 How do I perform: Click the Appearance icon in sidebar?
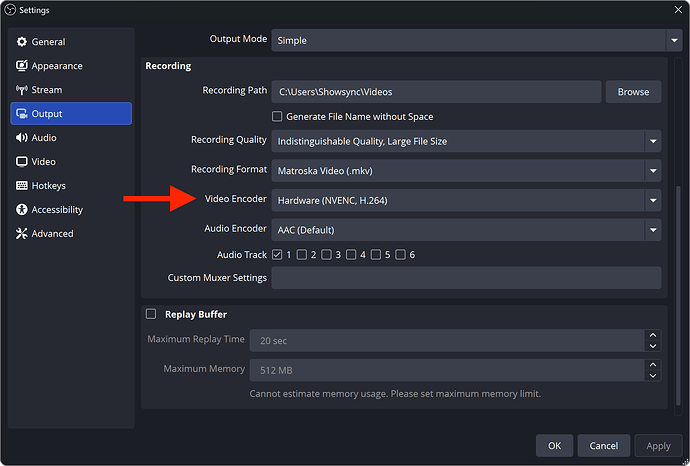point(22,66)
